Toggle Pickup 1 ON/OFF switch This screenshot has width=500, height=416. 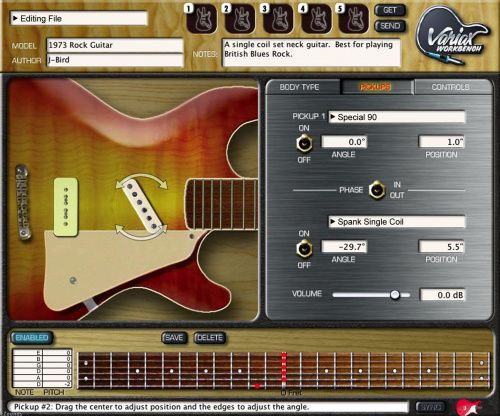click(304, 143)
